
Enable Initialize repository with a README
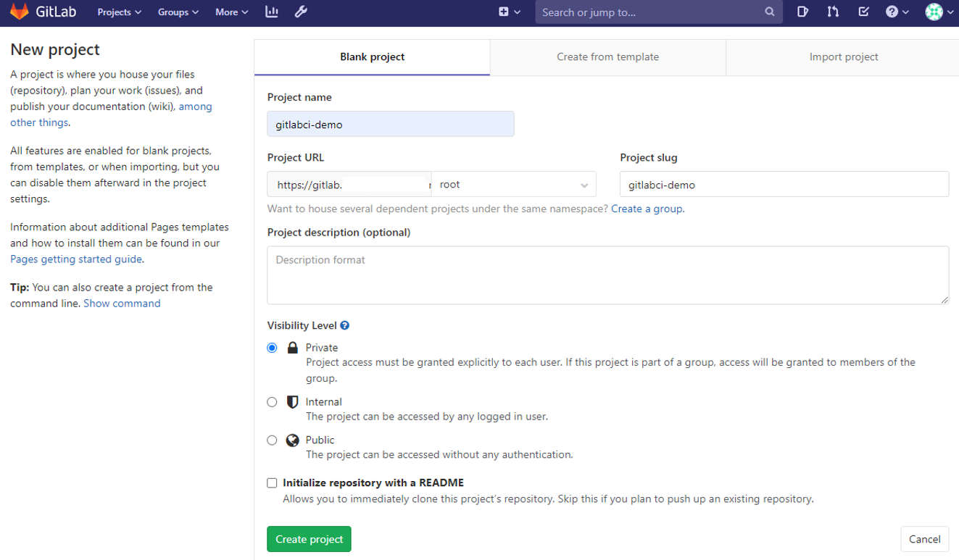coord(272,482)
